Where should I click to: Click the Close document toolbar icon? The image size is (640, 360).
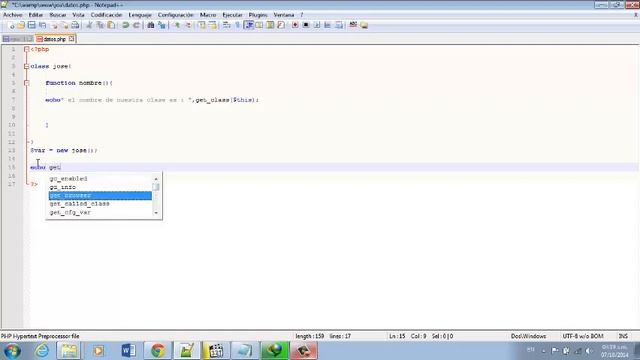click(54, 25)
